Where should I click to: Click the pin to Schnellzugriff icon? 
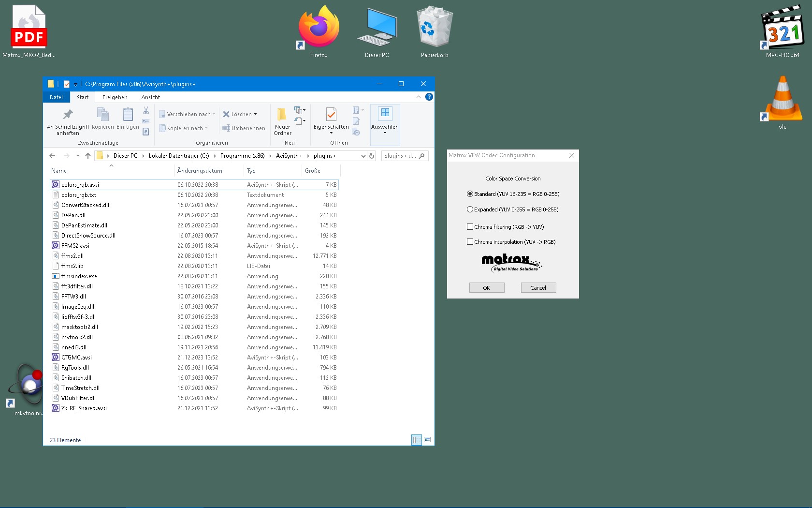68,115
